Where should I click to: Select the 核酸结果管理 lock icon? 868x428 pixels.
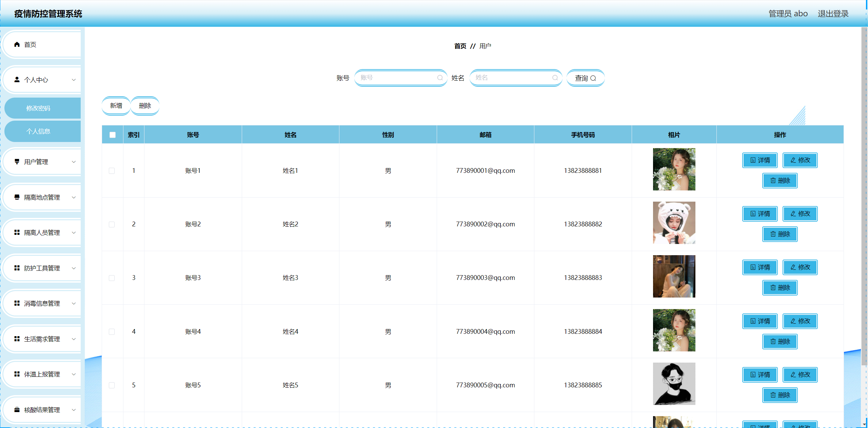[x=16, y=410]
